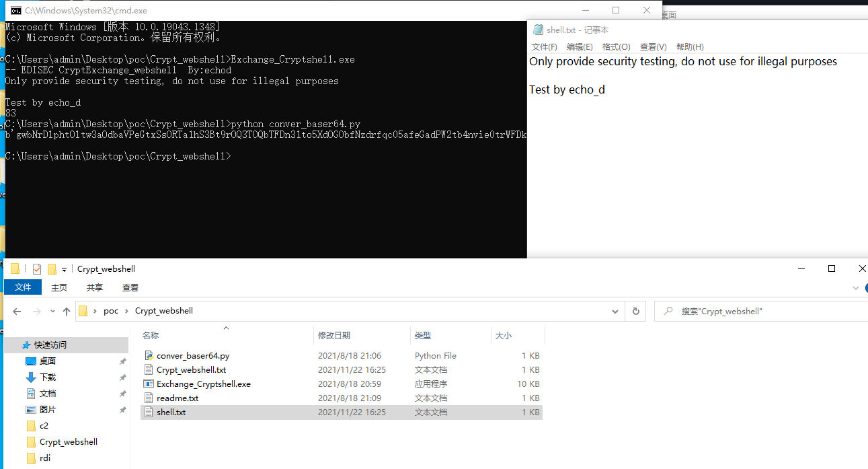Go back with the Explorer back arrow
Image resolution: width=868 pixels, height=469 pixels.
click(17, 311)
